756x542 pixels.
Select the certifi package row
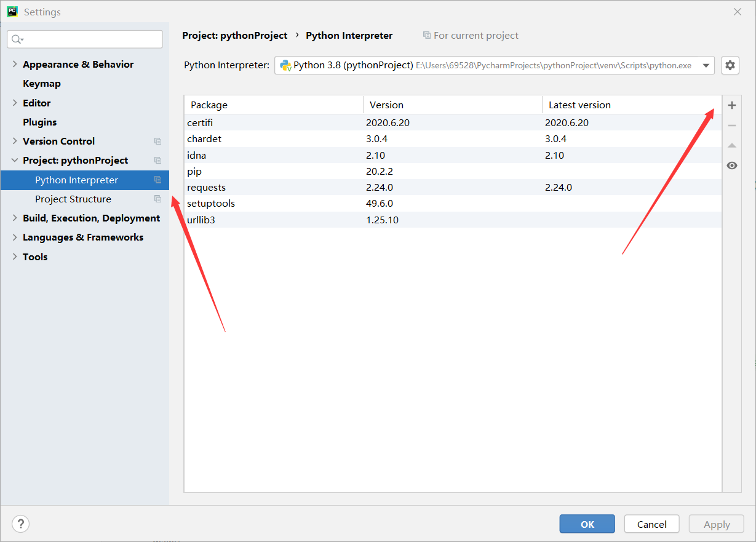pos(453,122)
